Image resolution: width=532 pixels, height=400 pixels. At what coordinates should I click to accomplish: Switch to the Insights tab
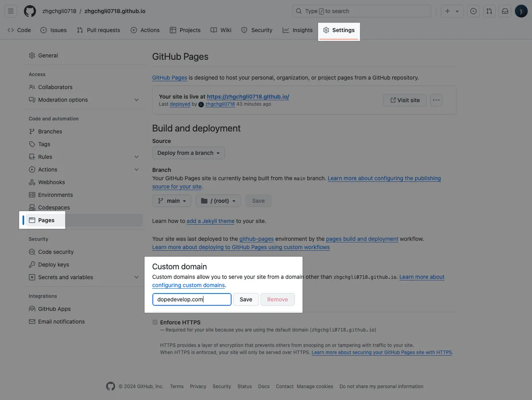(x=297, y=30)
